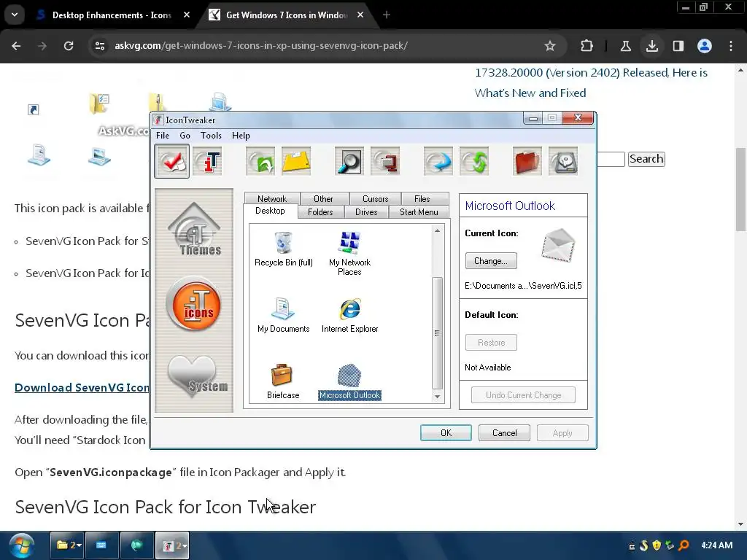Image resolution: width=747 pixels, height=560 pixels.
Task: Bookmark this page with star icon
Action: 550,46
